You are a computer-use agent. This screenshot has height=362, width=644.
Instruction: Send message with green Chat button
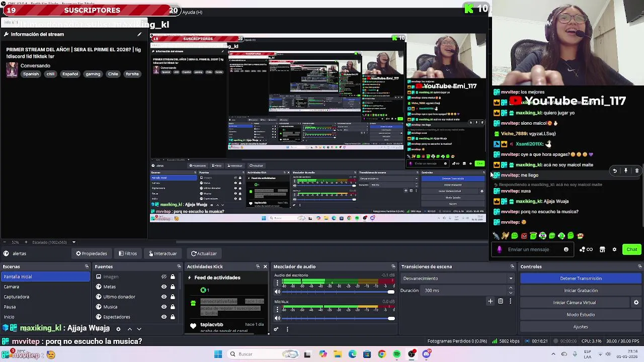pyautogui.click(x=632, y=249)
